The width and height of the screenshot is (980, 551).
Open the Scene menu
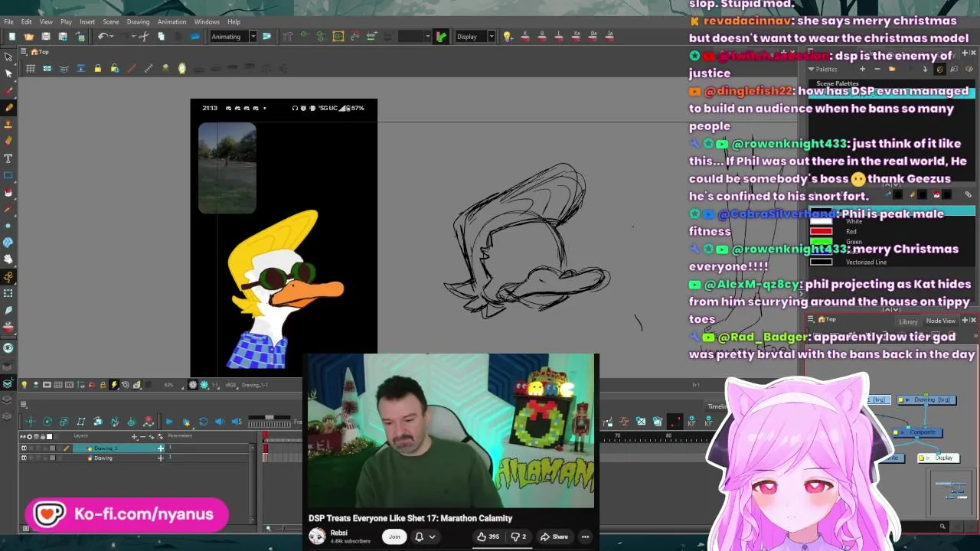click(x=110, y=21)
